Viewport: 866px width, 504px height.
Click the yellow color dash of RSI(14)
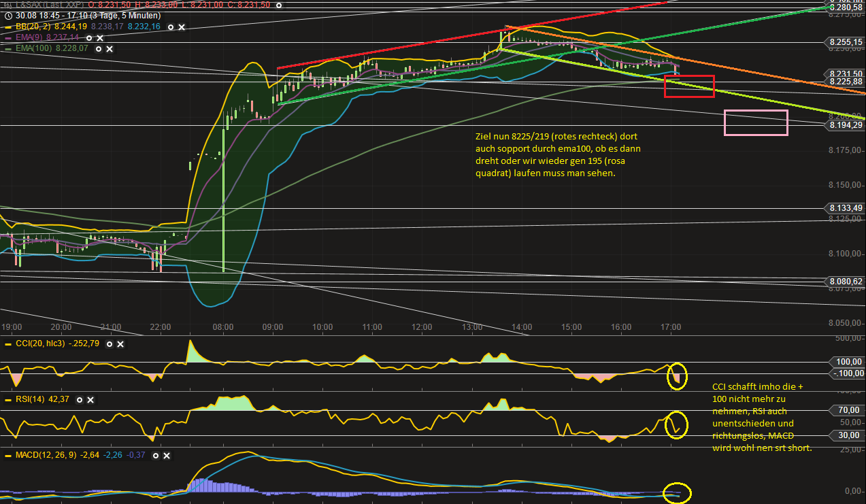(8, 399)
